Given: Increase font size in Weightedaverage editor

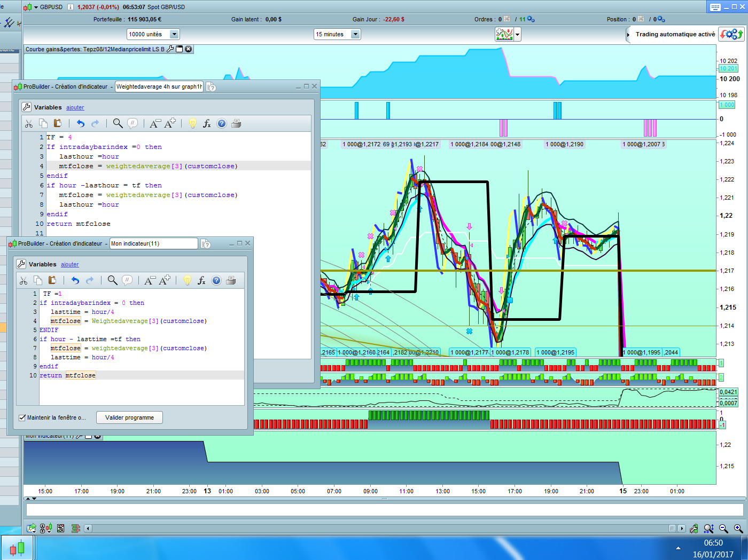Looking at the screenshot, I should (170, 124).
